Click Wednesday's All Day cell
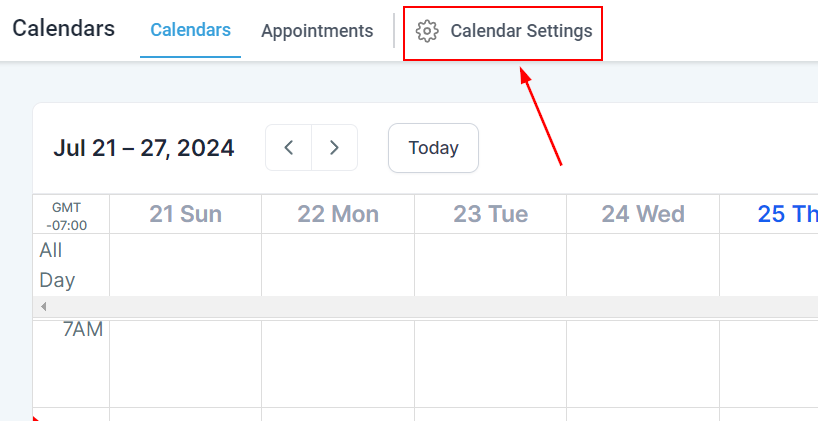 643,265
